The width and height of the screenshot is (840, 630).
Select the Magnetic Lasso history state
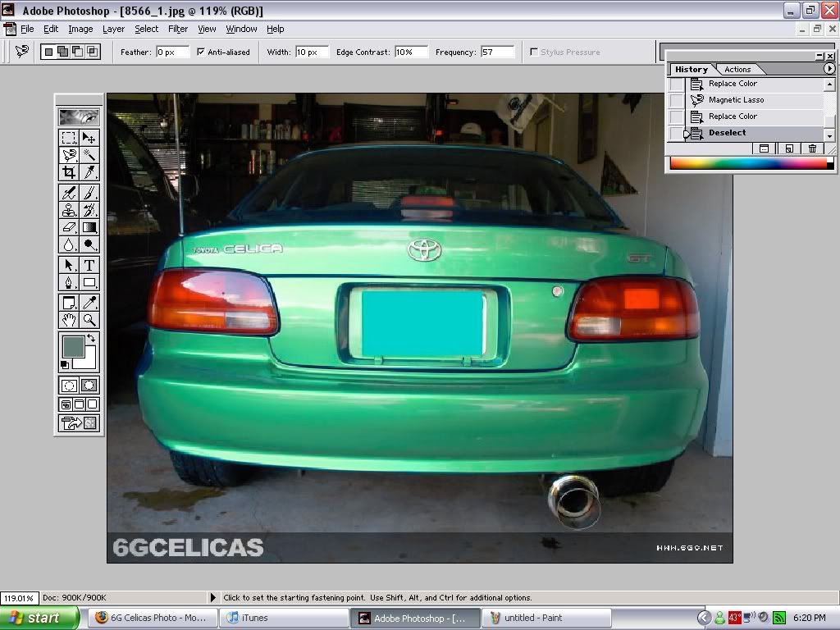755,100
